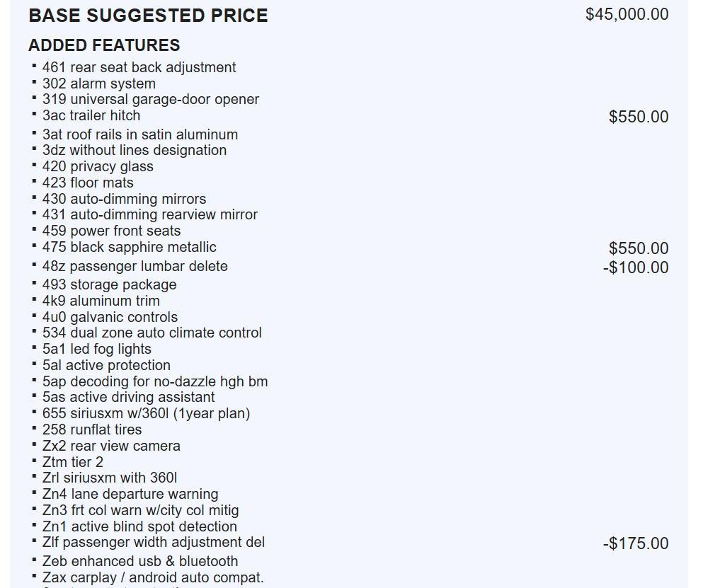This screenshot has width=703, height=588.
Task: Click the Added Features heading
Action: (104, 45)
